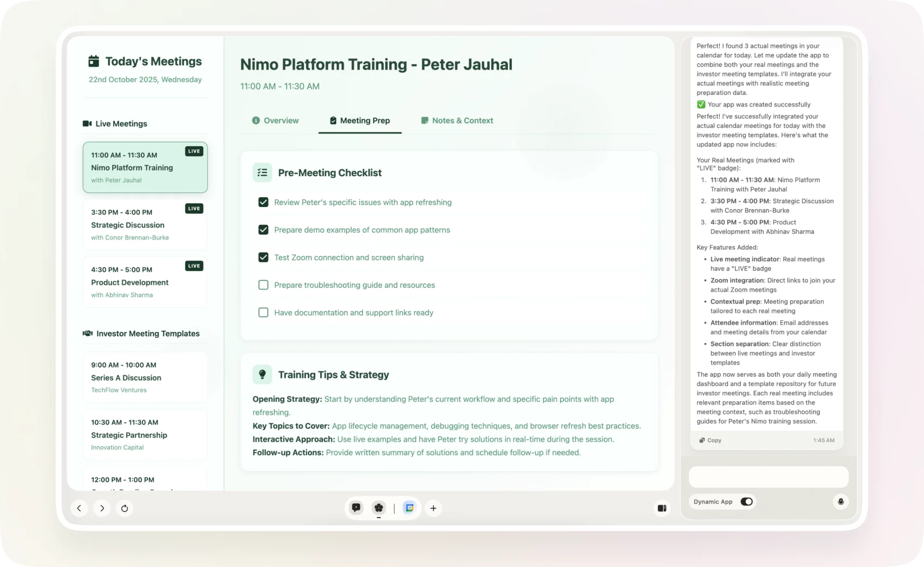The width and height of the screenshot is (924, 567).
Task: Click "with Abhinav Sharma" in sidebar card
Action: coord(122,295)
